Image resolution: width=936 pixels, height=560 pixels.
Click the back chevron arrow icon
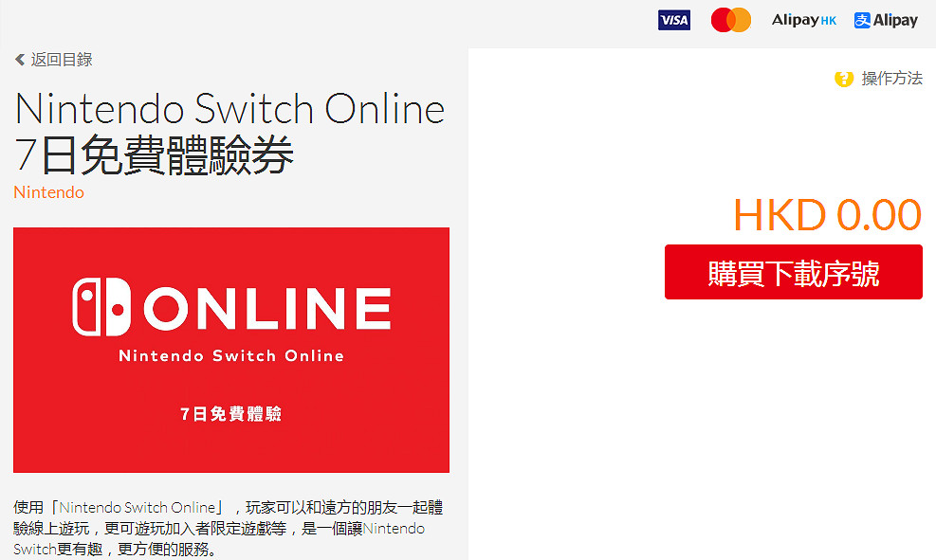point(20,60)
